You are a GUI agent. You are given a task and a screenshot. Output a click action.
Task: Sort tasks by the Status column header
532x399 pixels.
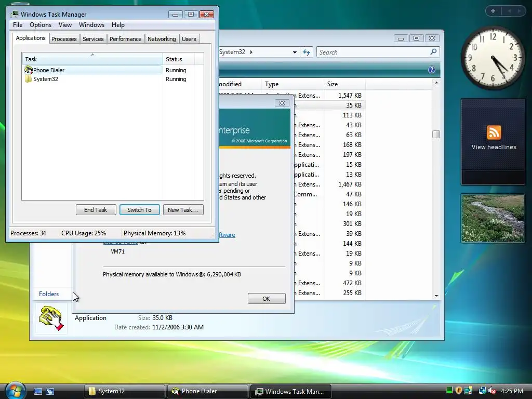(178, 59)
